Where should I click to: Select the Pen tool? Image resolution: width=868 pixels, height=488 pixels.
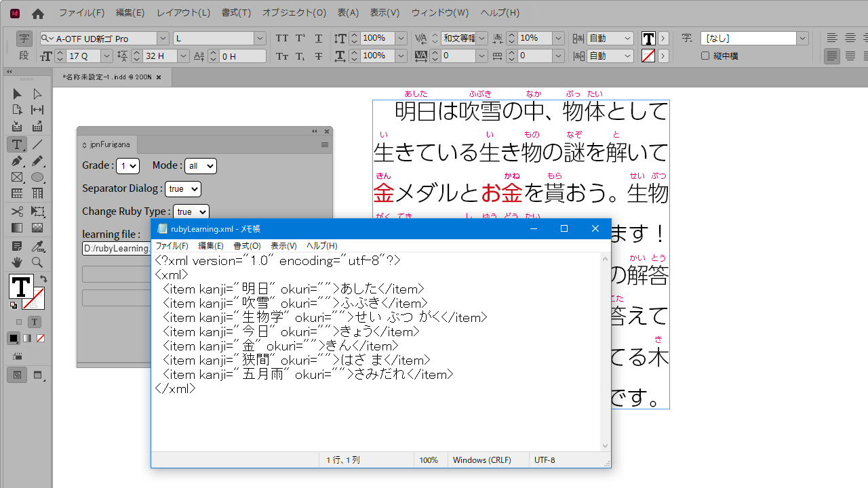click(x=17, y=161)
